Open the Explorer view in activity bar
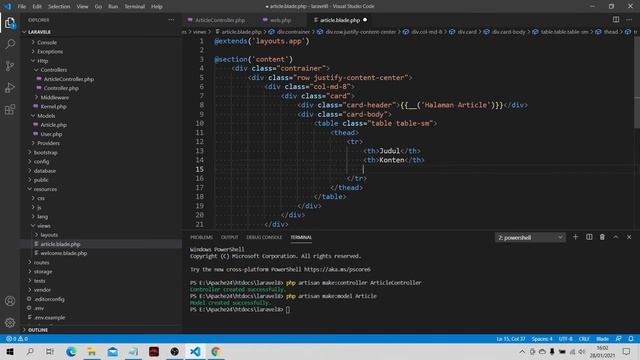This screenshot has height=360, width=640. (x=10, y=23)
